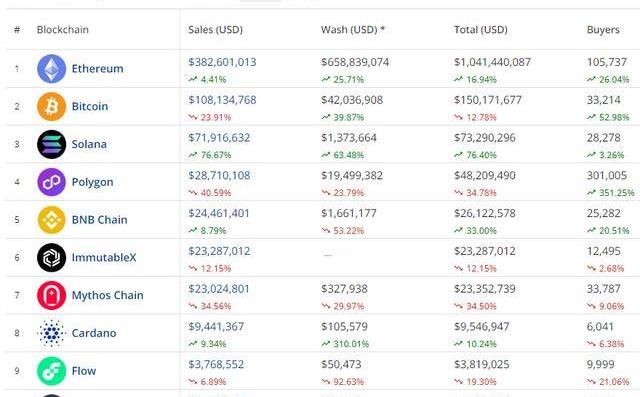Sort by Sales (USD) column header
This screenshot has height=397, width=640.
tap(216, 30)
